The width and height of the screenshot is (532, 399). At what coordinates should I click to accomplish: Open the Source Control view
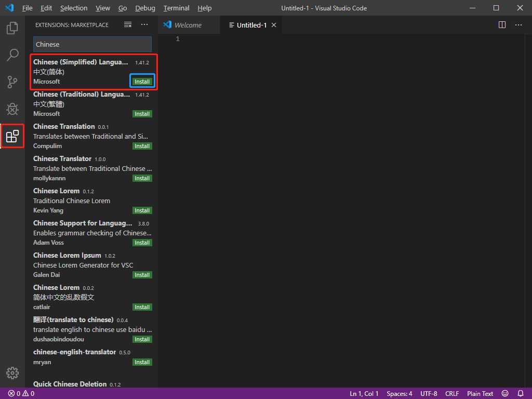click(12, 82)
